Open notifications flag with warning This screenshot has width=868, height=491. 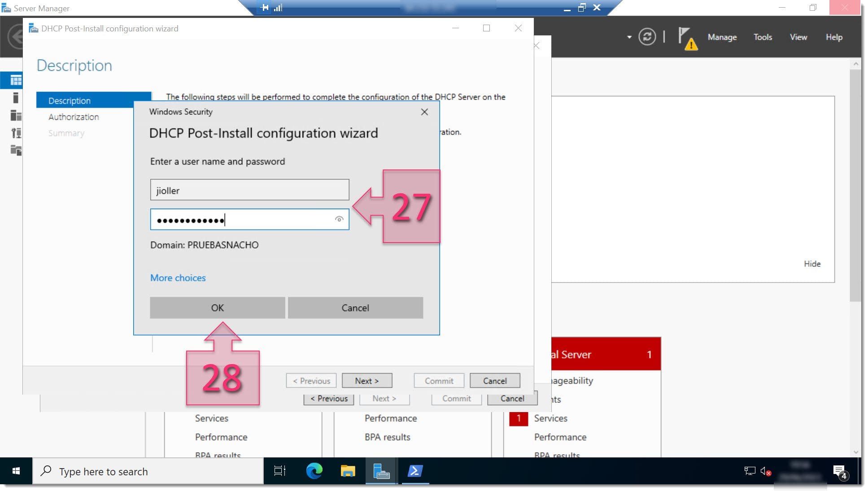click(x=688, y=39)
